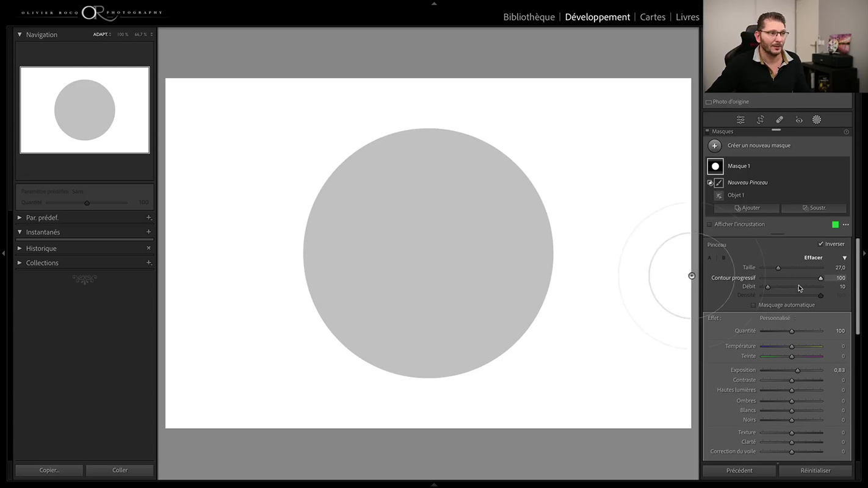Viewport: 868px width, 488px height.
Task: Collapse the brush Effacer disclosure triangle
Action: pos(844,258)
